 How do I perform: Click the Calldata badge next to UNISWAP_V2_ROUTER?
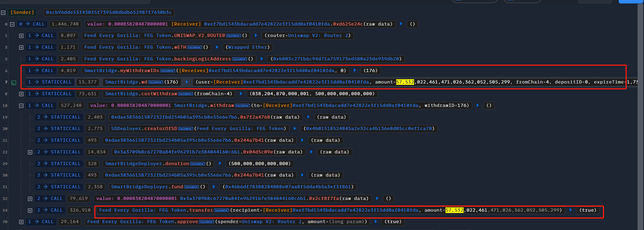234,36
